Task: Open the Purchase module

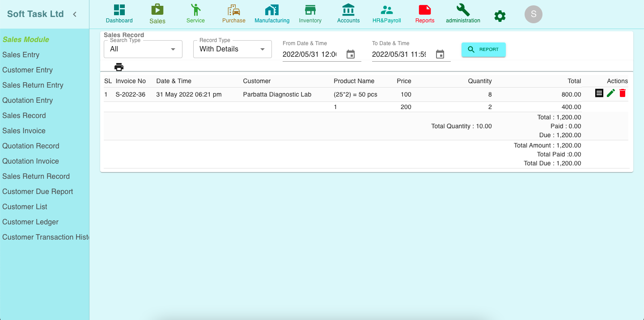Action: (233, 13)
